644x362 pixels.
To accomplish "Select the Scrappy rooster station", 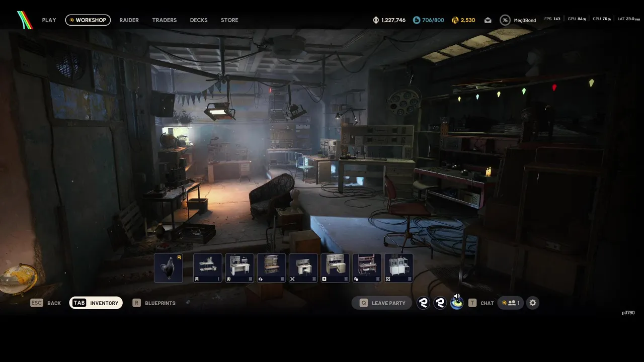I will (x=168, y=268).
